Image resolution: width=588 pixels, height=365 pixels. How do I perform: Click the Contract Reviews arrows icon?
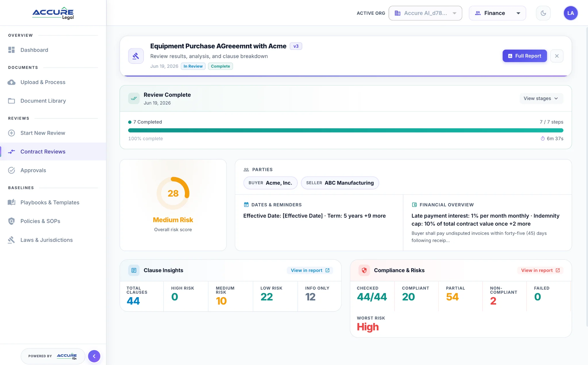pyautogui.click(x=11, y=152)
